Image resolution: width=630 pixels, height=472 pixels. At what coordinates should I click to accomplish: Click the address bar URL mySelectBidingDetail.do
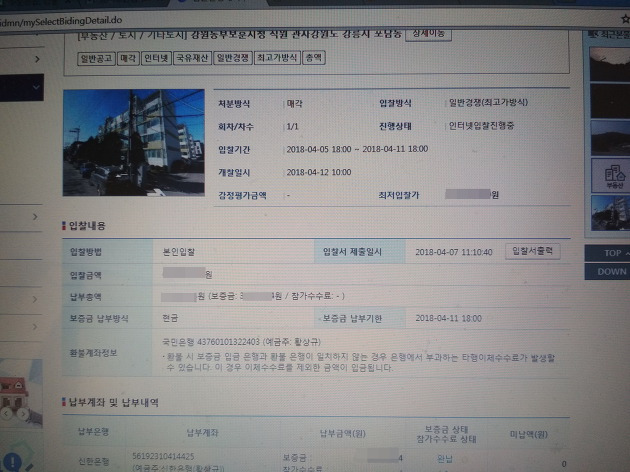[x=60, y=21]
